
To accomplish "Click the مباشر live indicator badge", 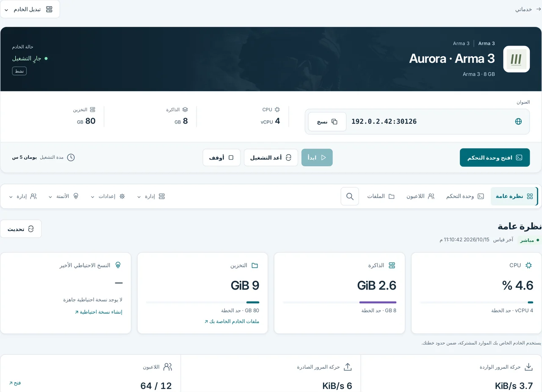I will [530, 240].
